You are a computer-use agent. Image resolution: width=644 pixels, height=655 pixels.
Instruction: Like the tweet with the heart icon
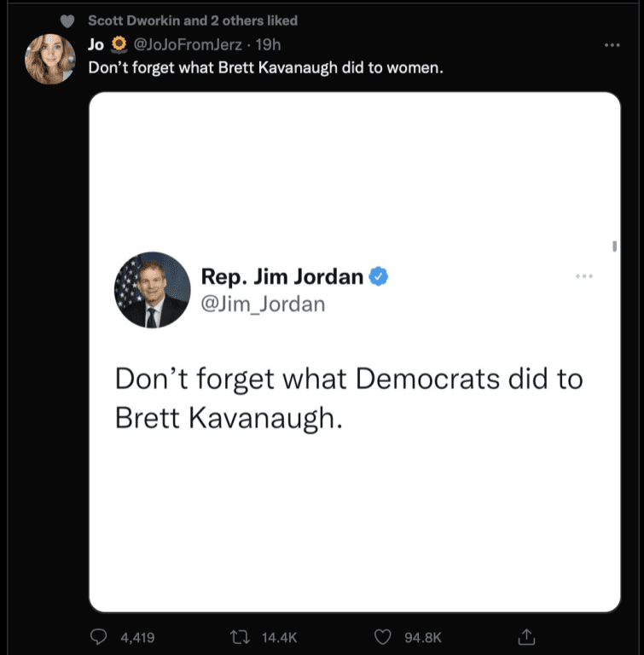pos(382,637)
